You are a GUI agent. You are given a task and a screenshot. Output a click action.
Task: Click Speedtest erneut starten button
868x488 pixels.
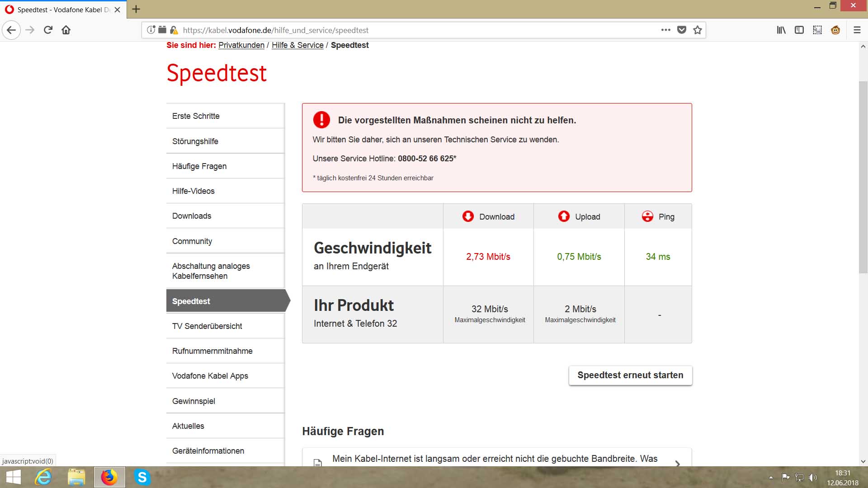click(x=630, y=375)
